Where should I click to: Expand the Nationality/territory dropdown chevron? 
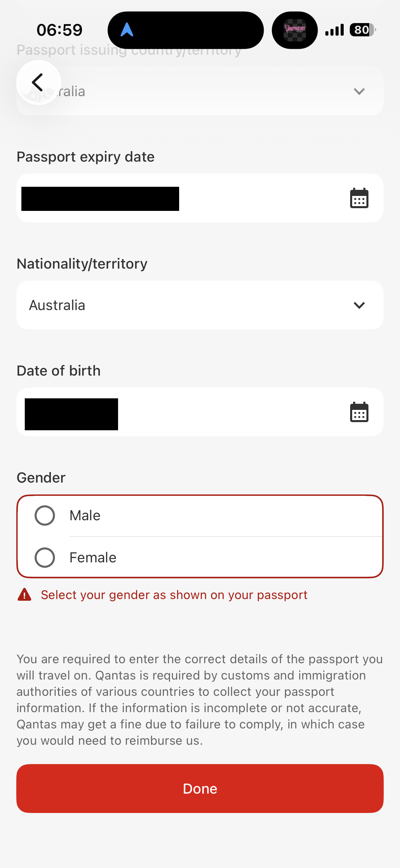359,305
